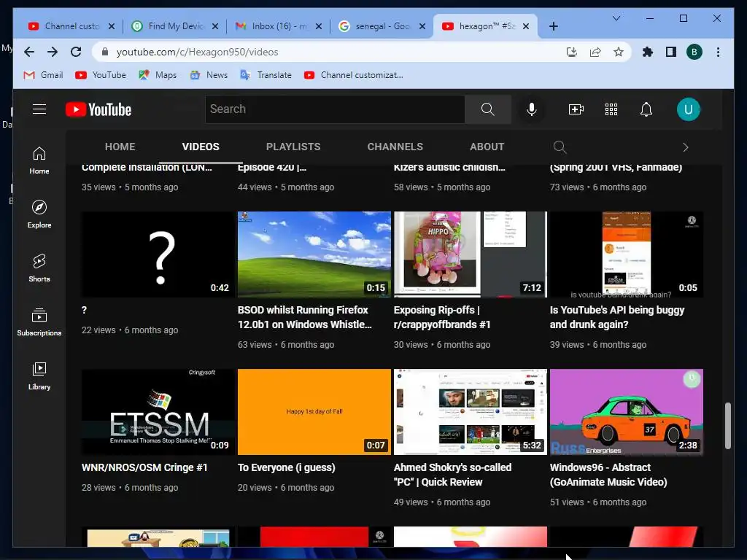747x560 pixels.
Task: Click the channel search magnifier icon
Action: [560, 147]
